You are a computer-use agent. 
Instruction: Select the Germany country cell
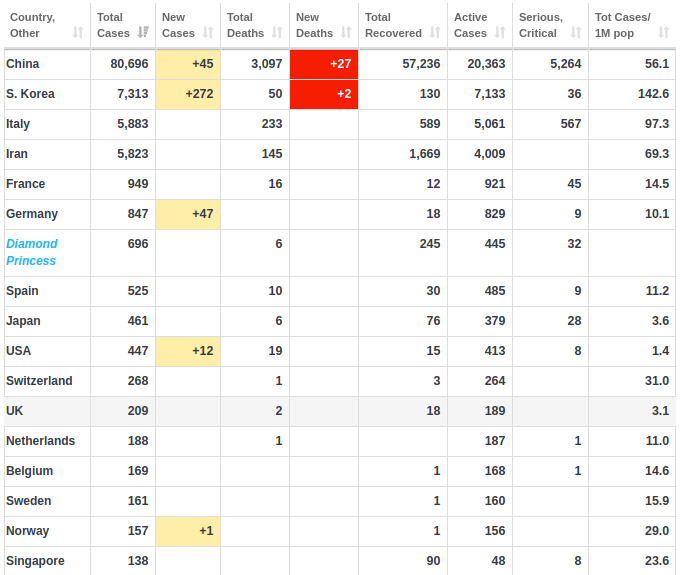coord(47,214)
